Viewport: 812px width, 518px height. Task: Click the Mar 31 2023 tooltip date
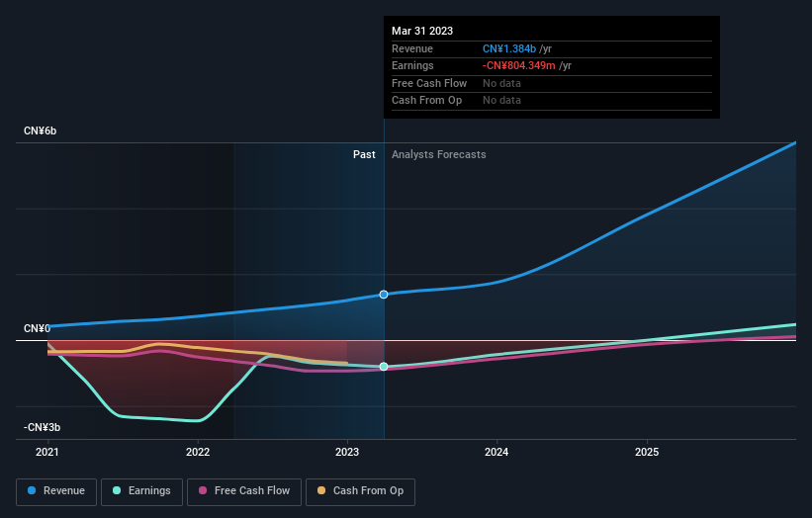click(422, 31)
